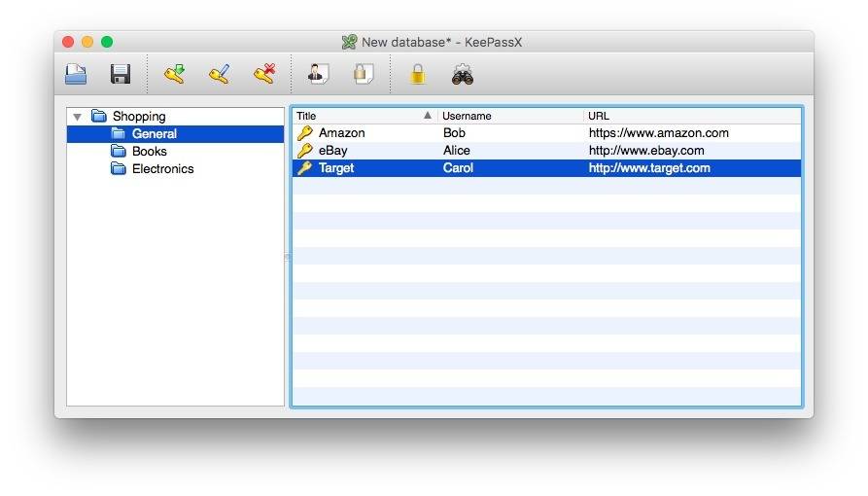Add new entry key icon

tap(174, 74)
